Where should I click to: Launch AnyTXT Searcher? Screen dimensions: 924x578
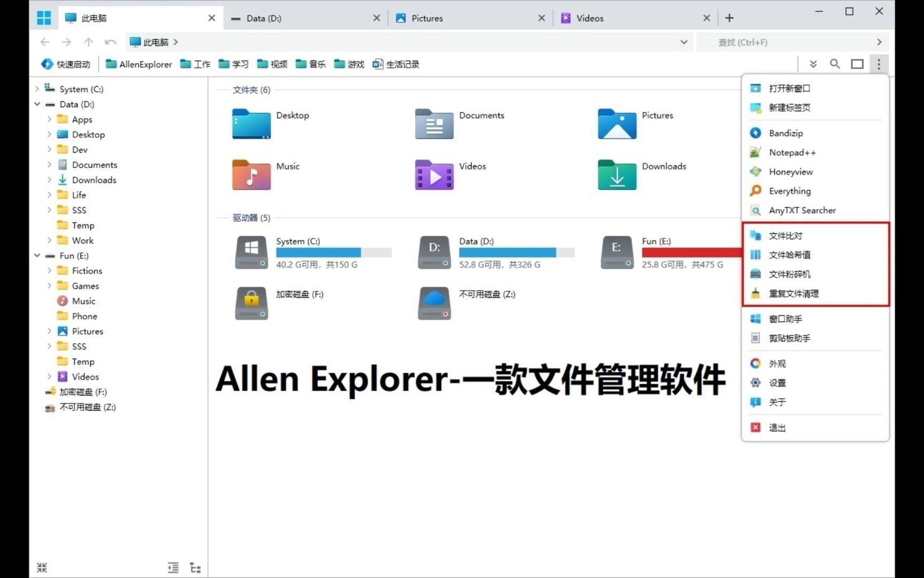pos(802,210)
